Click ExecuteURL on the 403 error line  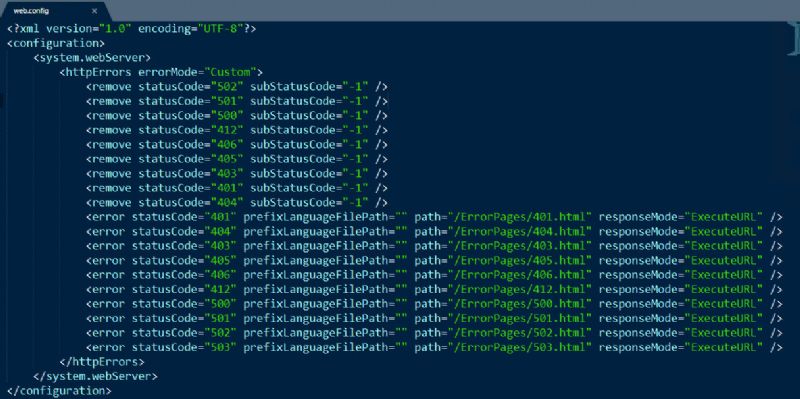[x=723, y=246]
